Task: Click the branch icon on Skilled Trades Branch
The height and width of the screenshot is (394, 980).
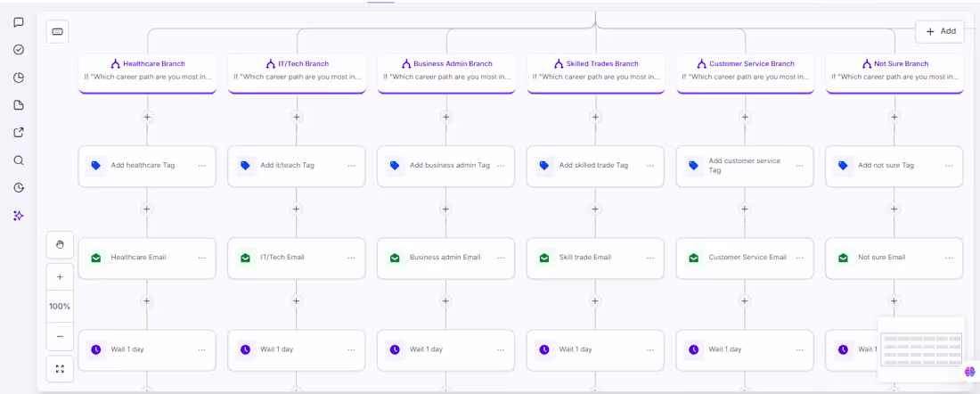Action: 558,64
